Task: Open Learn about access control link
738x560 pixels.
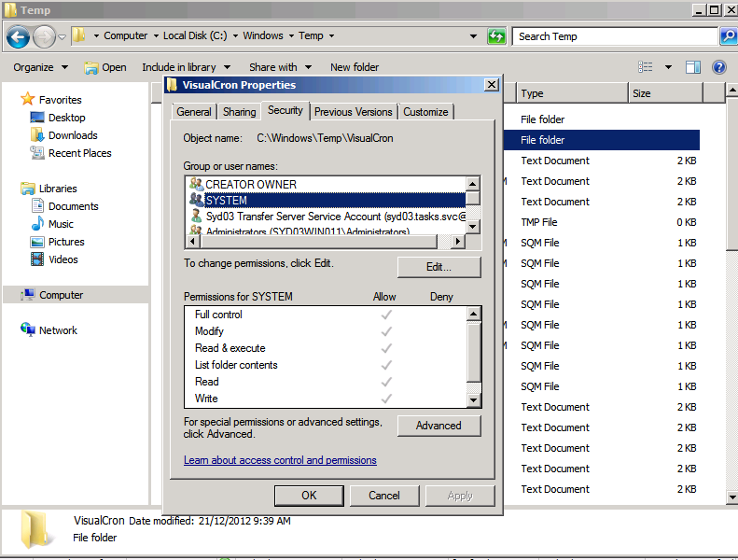Action: [280, 460]
